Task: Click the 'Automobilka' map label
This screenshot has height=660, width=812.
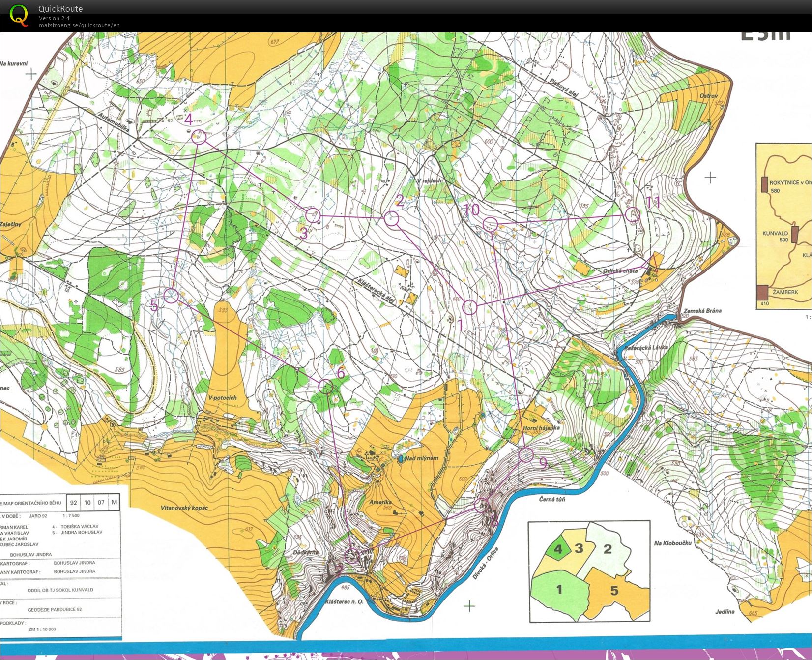Action: [114, 123]
